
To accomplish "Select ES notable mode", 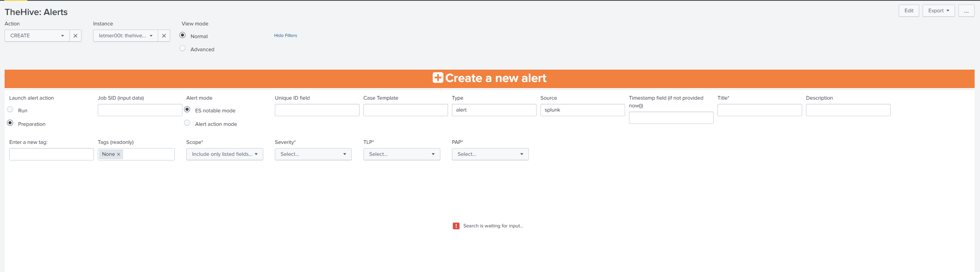I will click(x=187, y=109).
